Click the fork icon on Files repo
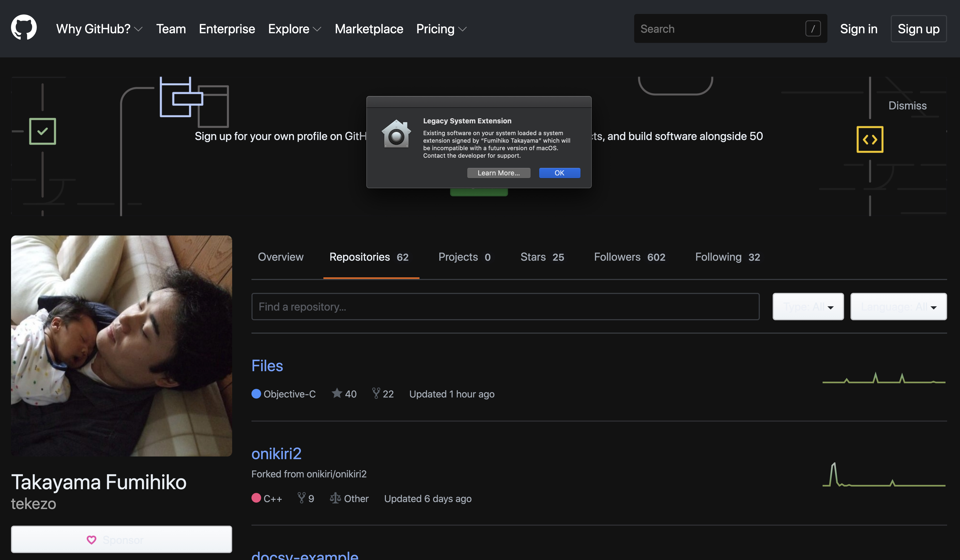 (376, 393)
